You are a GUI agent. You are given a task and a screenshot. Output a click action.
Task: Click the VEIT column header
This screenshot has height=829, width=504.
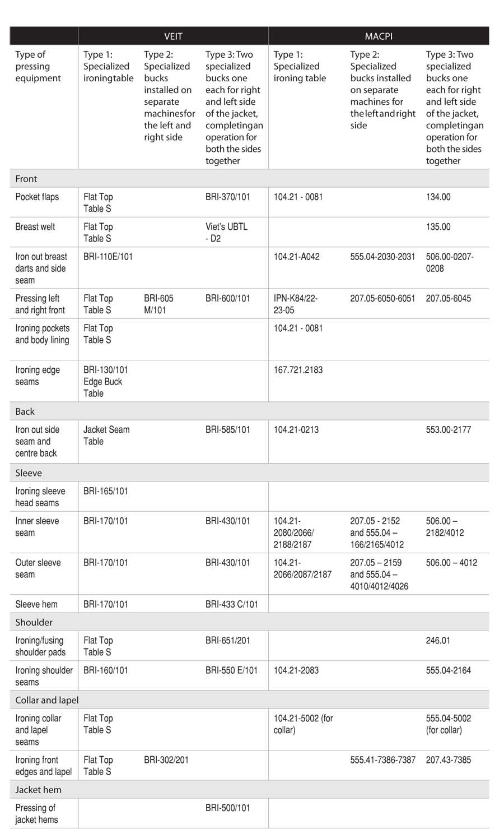[173, 36]
